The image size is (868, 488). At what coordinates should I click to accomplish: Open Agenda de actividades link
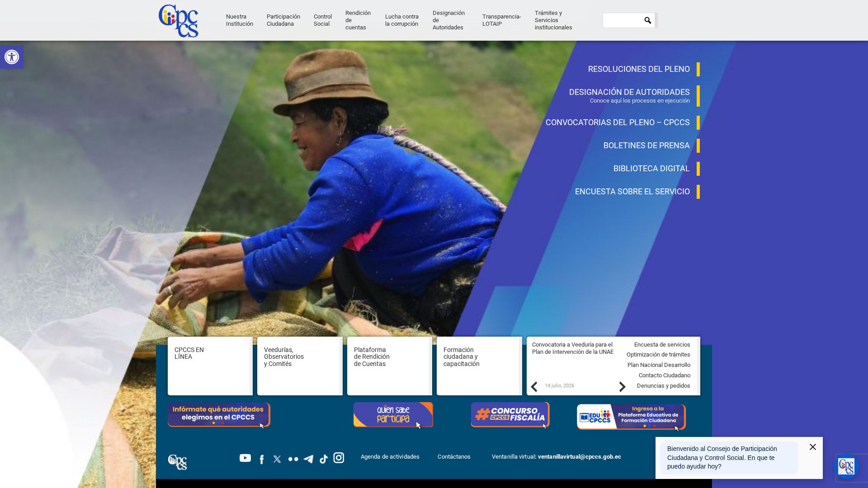coord(390,457)
